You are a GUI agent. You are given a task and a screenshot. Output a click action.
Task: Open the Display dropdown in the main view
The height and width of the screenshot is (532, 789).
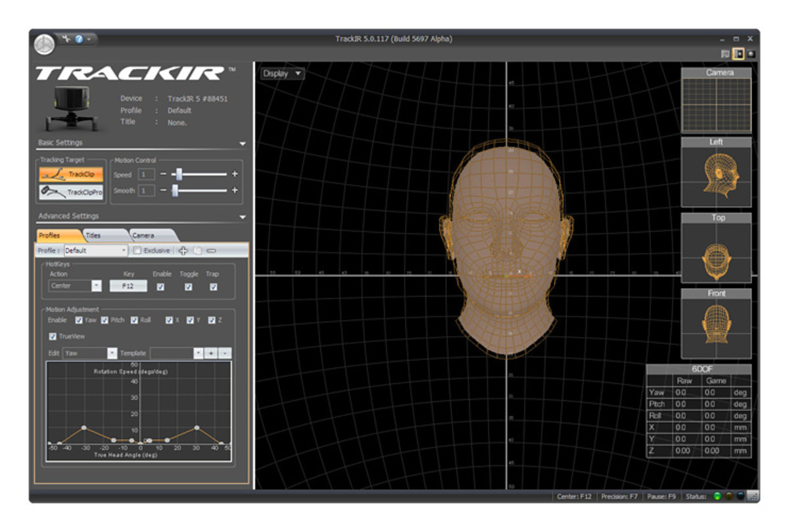pyautogui.click(x=281, y=74)
